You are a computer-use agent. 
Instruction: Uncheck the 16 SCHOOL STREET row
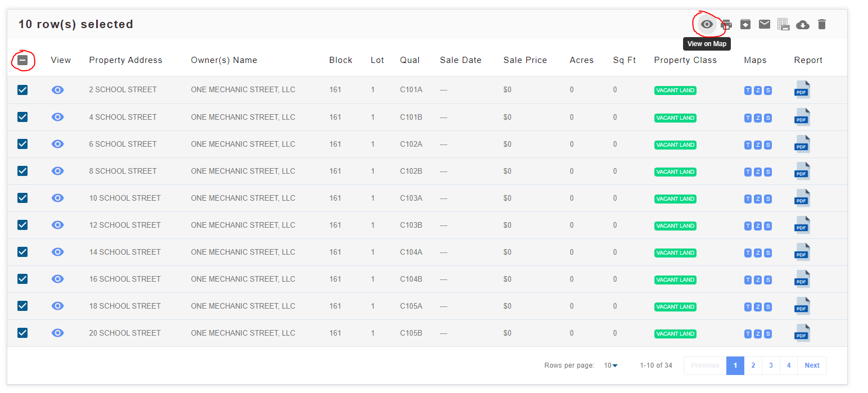22,279
